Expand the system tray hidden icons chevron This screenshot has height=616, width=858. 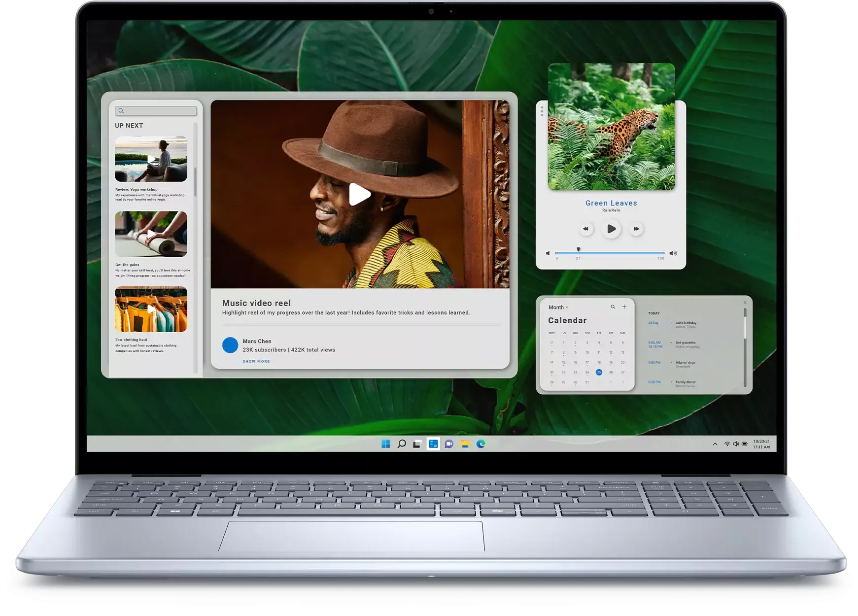[x=715, y=444]
